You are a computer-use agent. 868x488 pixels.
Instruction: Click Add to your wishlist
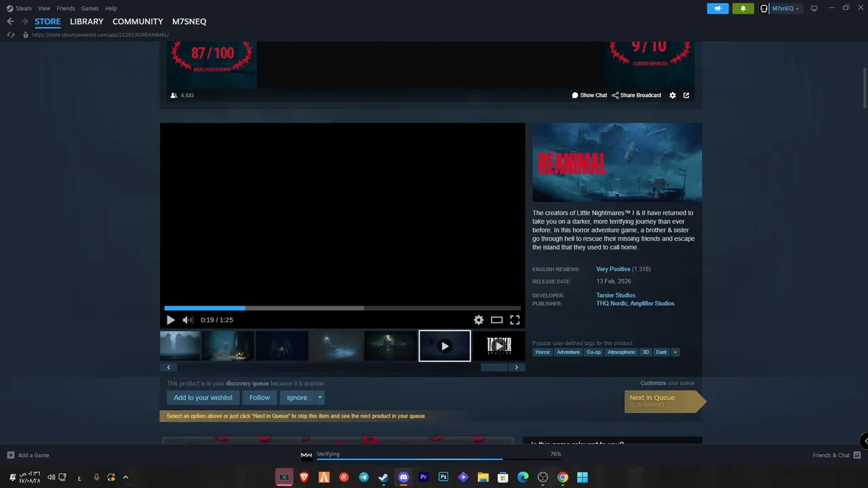tap(203, 398)
